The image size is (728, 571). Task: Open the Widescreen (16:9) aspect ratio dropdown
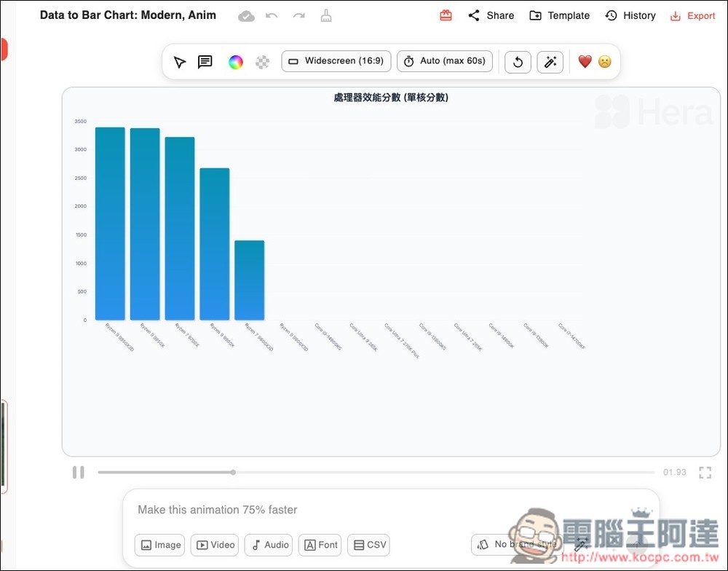pyautogui.click(x=336, y=61)
